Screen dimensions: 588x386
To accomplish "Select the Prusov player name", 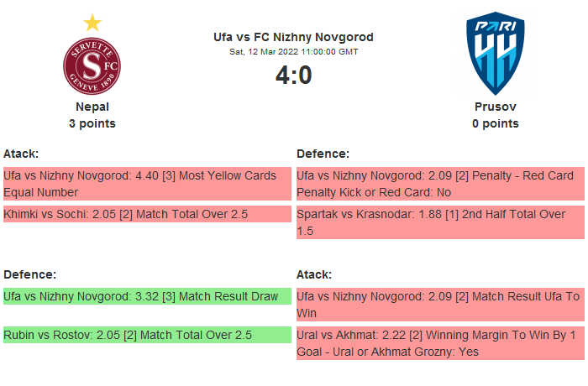I will pos(495,107).
